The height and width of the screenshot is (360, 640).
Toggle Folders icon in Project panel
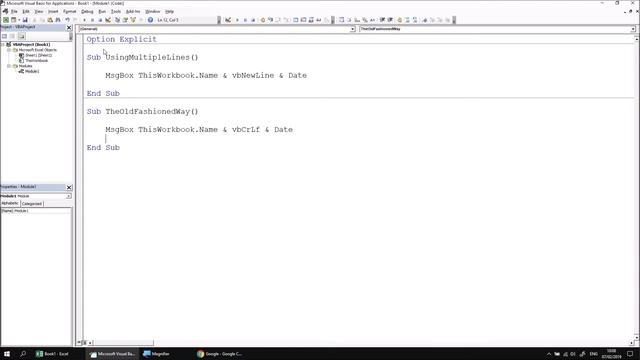click(x=21, y=36)
